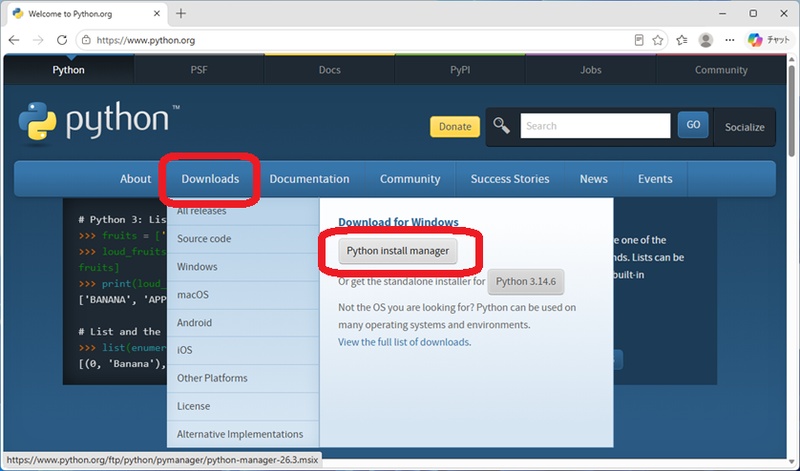Open the Community top-level site tab
This screenshot has width=800, height=471.
(x=721, y=70)
